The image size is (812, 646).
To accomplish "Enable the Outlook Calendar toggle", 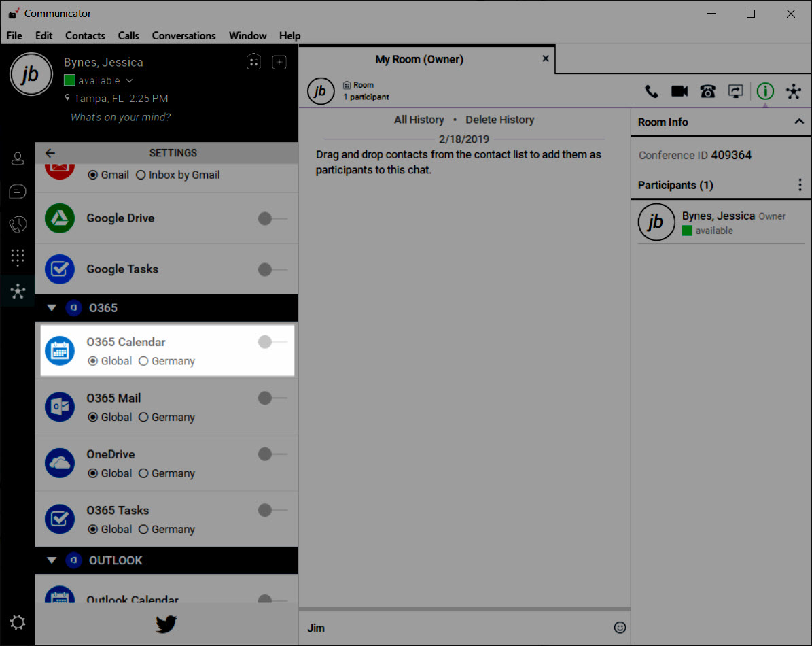I will tap(272, 599).
